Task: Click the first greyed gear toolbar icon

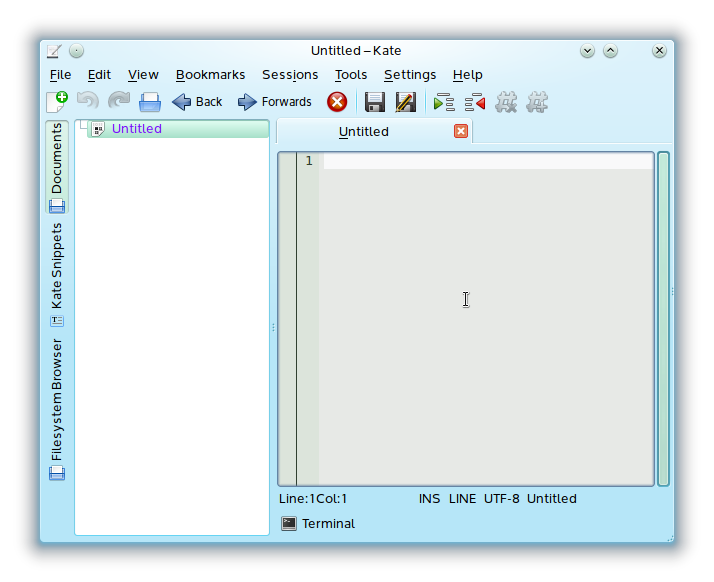Action: 506,102
